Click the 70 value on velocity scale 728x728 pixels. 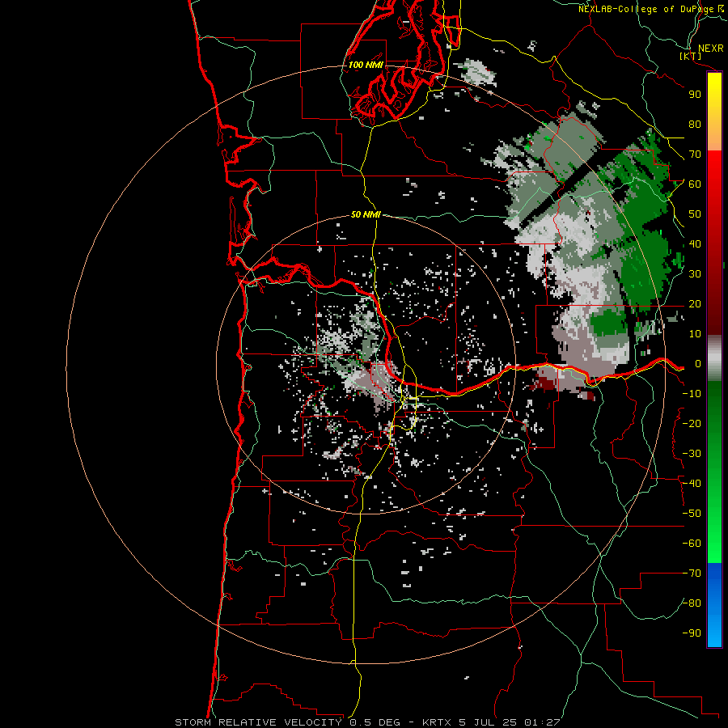pyautogui.click(x=695, y=154)
